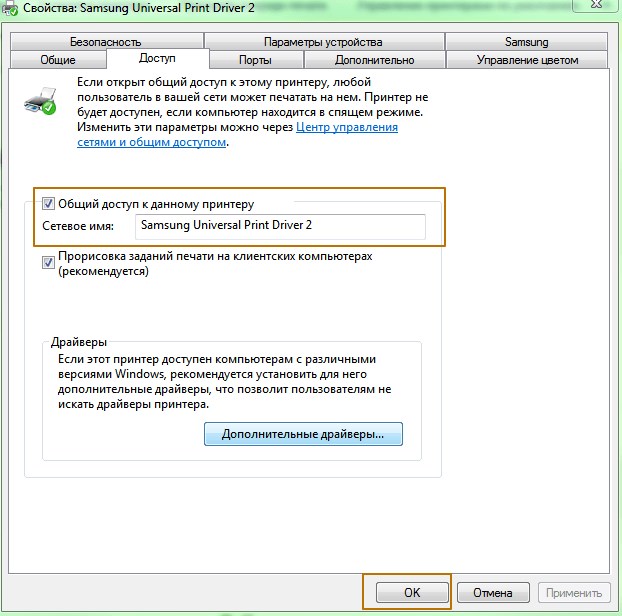Screen dimensions: 622x616
Task: Switch to the Безопасность tab
Action: coord(106,42)
